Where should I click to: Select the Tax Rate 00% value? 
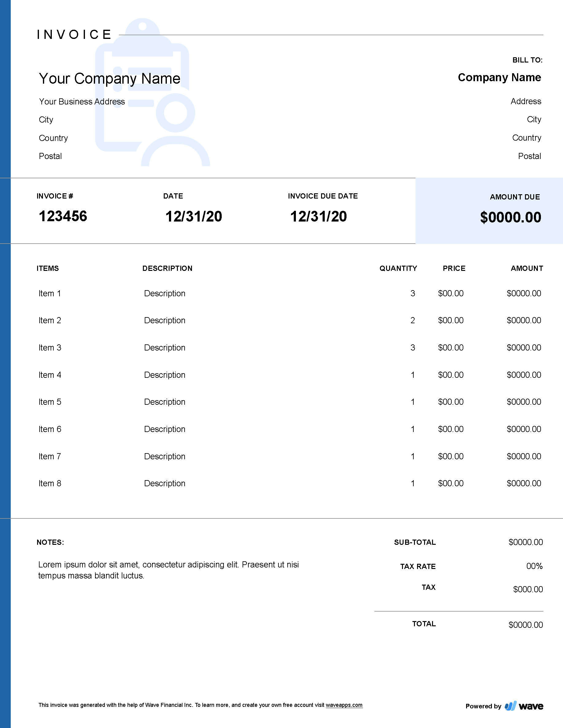(x=534, y=566)
